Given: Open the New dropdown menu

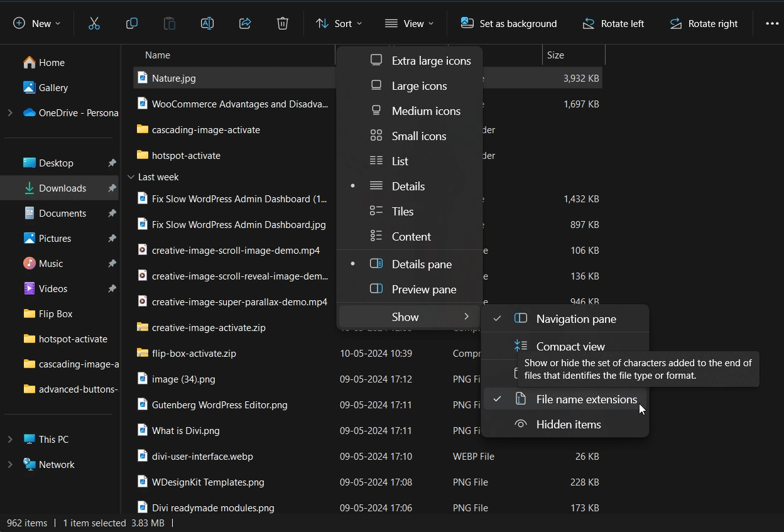Looking at the screenshot, I should 37,23.
